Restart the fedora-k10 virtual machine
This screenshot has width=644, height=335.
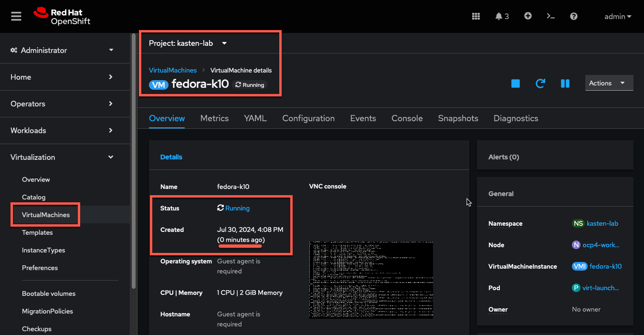click(x=540, y=84)
